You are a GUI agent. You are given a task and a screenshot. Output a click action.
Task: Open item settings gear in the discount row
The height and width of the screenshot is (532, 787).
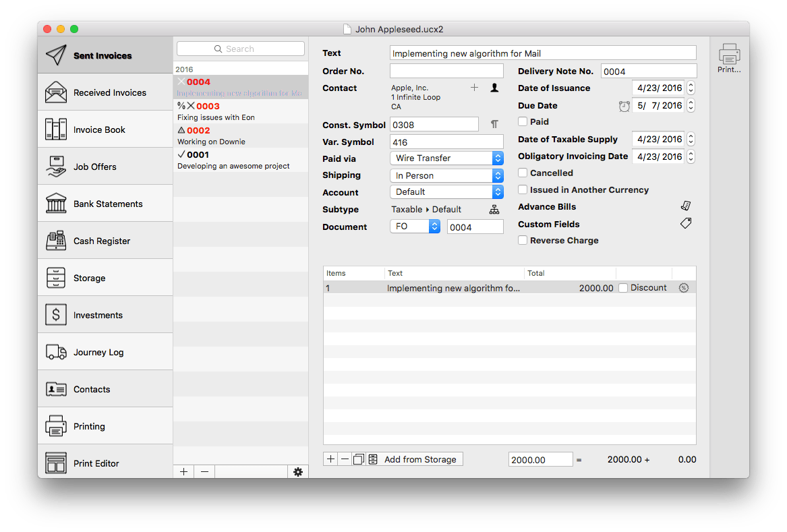684,287
